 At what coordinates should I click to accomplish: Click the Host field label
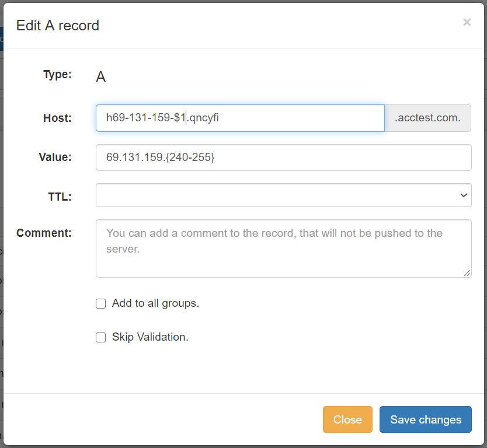[x=57, y=118]
